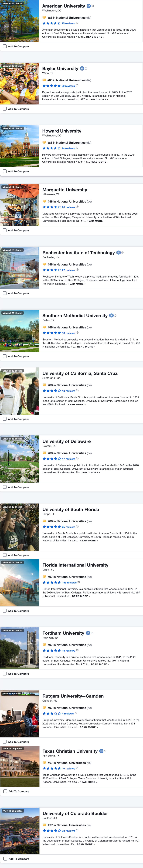Check Add To Compare for American University
This screenshot has height=868, width=143.
[5, 46]
